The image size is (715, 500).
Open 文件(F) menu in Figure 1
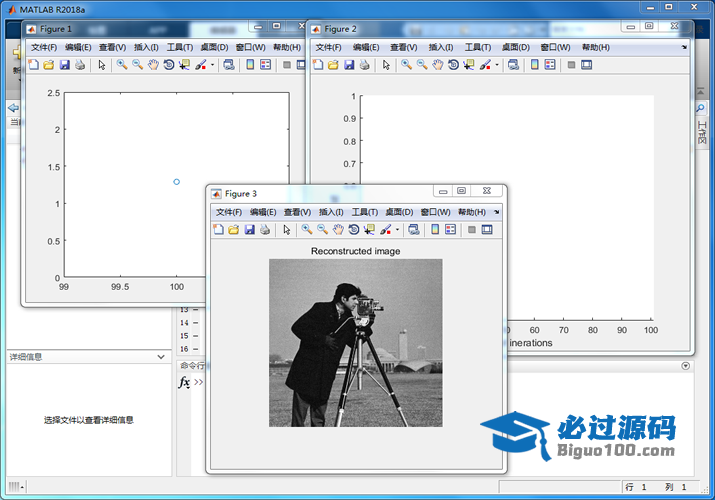coord(44,47)
